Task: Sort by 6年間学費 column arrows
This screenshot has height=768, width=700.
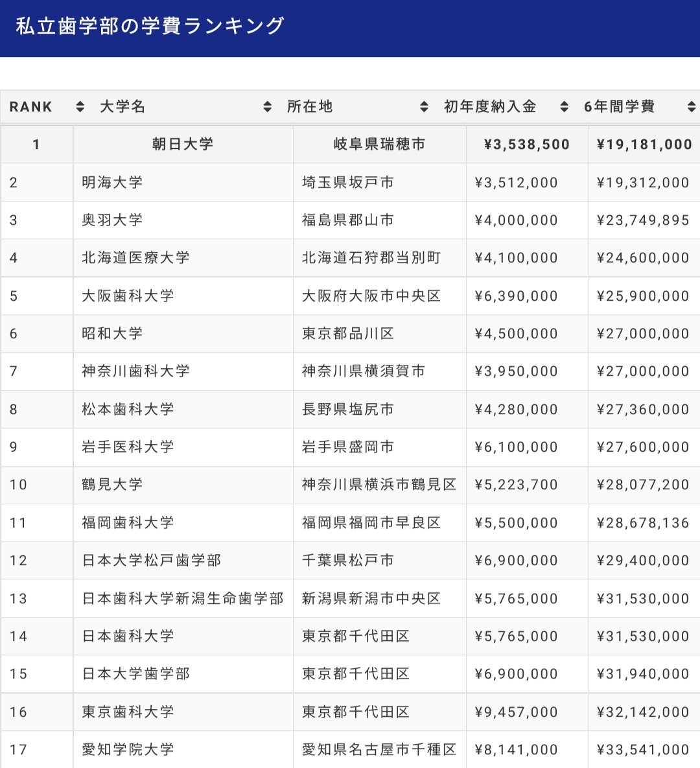Action: click(691, 107)
